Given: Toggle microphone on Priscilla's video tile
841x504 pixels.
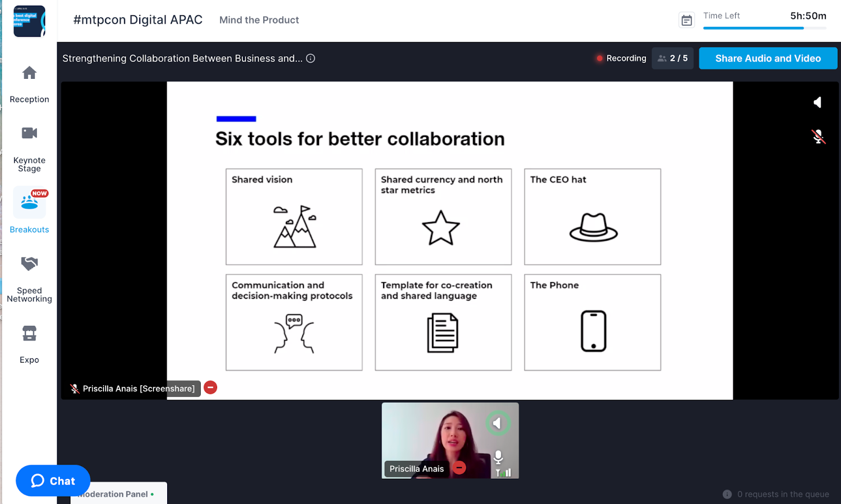Looking at the screenshot, I should tap(498, 456).
